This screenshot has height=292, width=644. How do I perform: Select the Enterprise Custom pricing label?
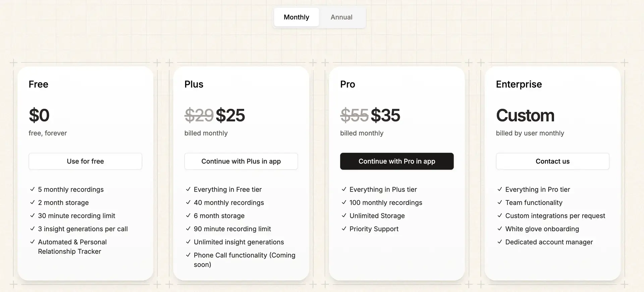[x=525, y=115]
